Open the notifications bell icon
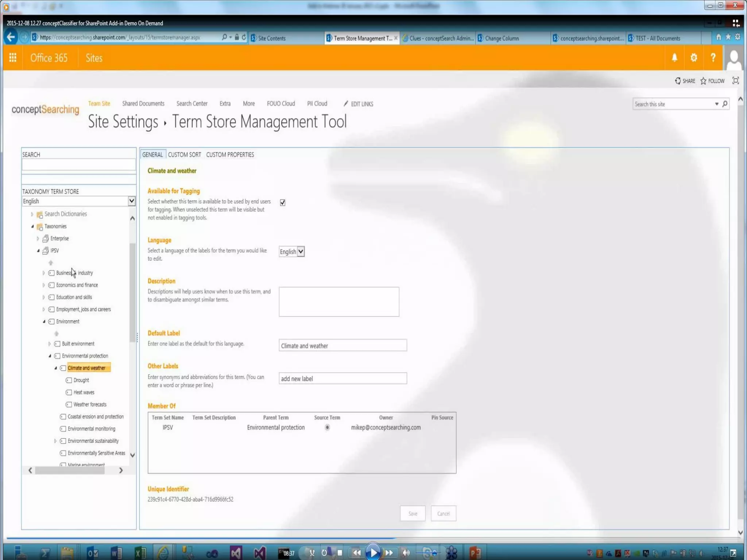The height and width of the screenshot is (560, 747). coord(674,58)
